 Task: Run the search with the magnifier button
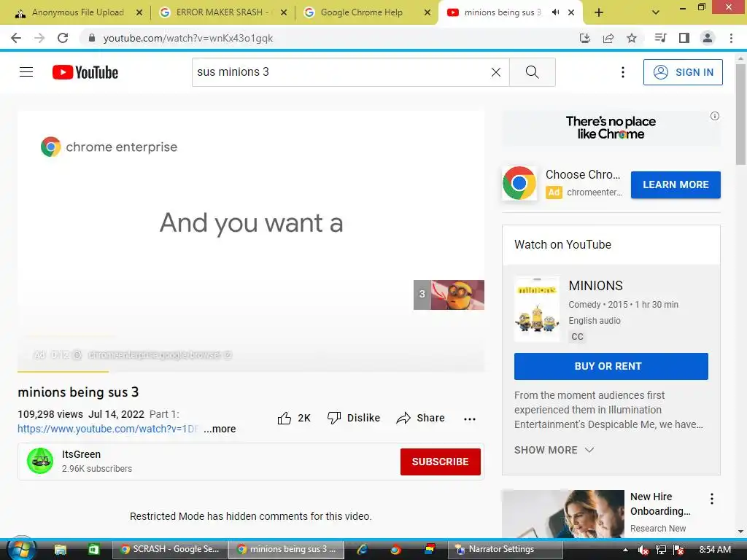click(532, 72)
